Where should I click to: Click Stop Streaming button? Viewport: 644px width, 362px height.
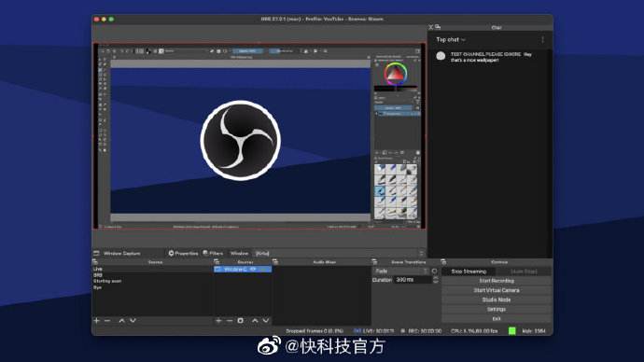click(469, 271)
